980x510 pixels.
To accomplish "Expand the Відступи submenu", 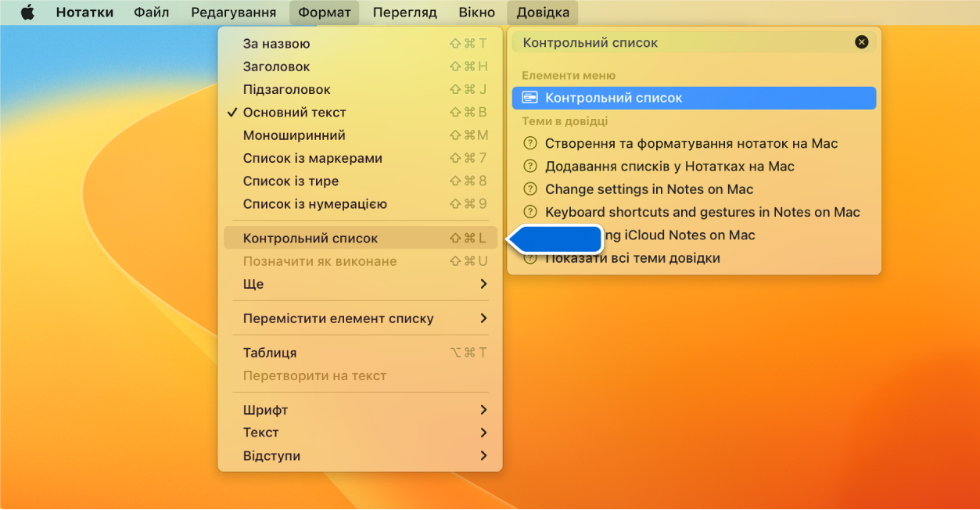I will coord(360,456).
